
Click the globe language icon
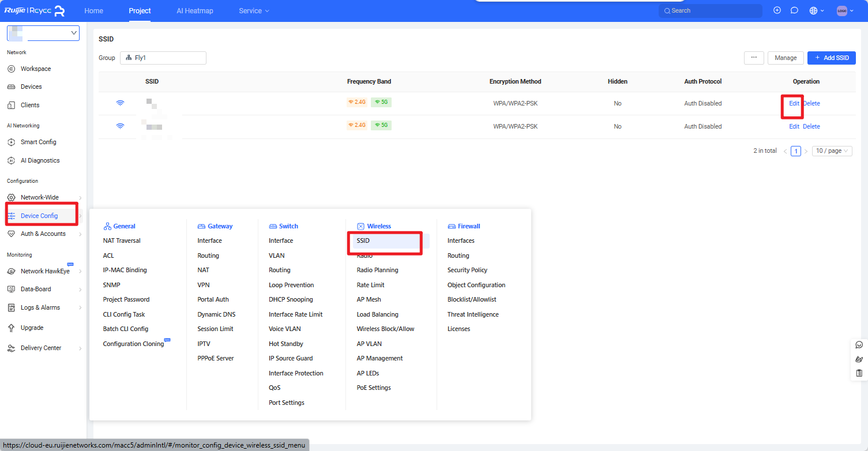coord(813,10)
